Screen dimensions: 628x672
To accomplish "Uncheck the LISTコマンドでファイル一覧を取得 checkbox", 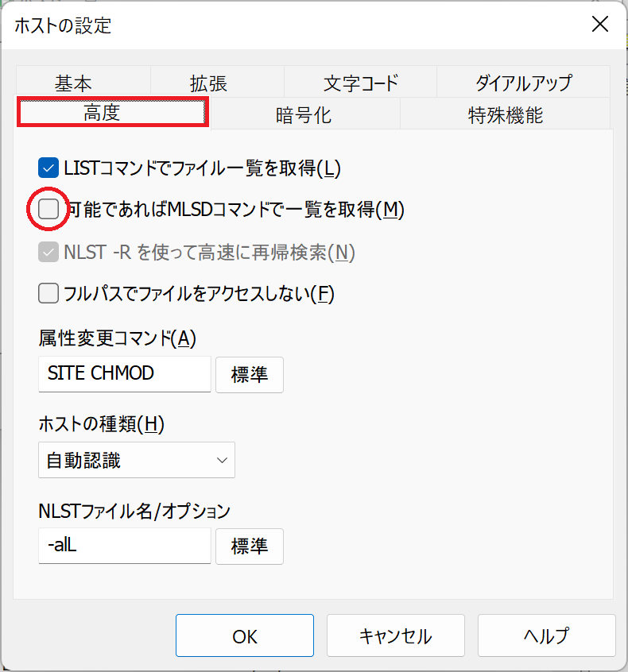I will (x=48, y=168).
